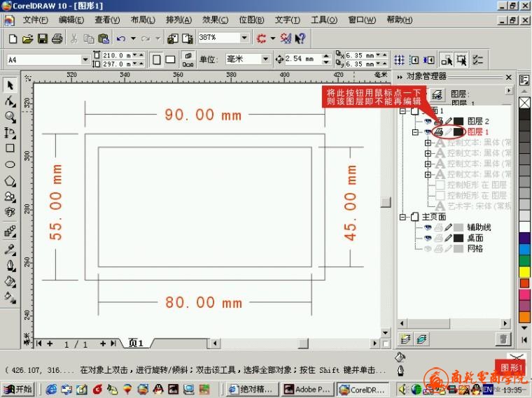Pick the green palette swatch

(524, 261)
